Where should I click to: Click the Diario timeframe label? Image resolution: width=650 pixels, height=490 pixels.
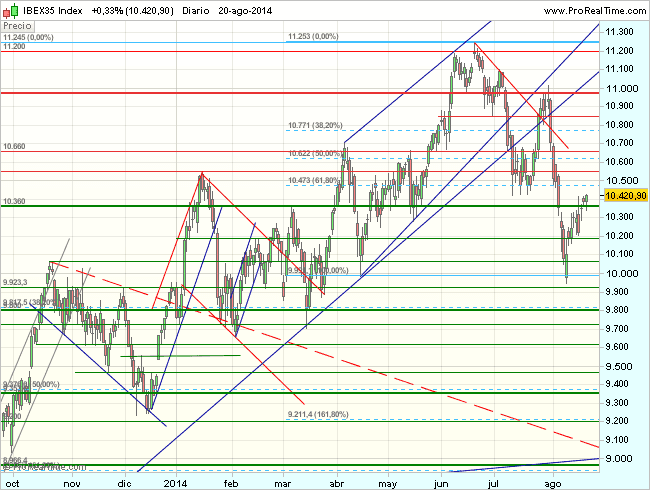pos(196,11)
